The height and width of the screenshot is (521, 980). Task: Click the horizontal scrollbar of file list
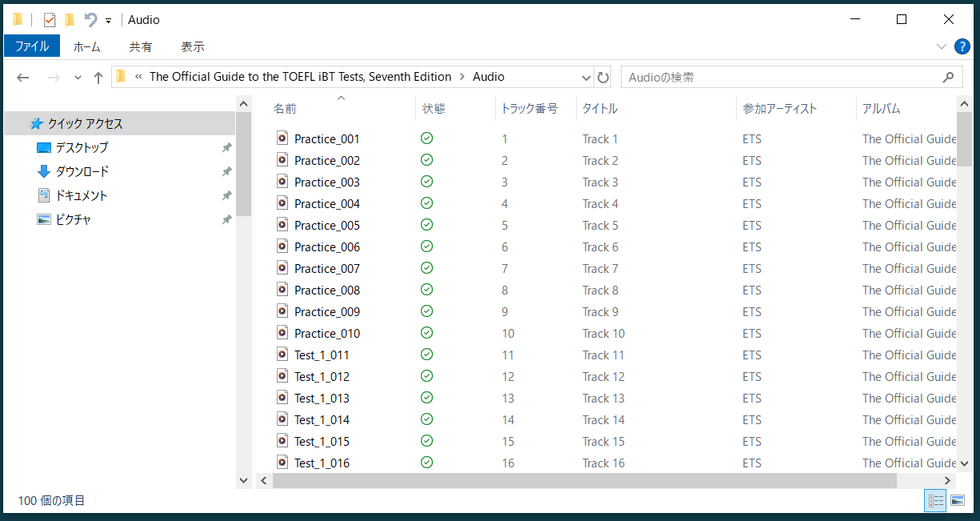coord(584,480)
